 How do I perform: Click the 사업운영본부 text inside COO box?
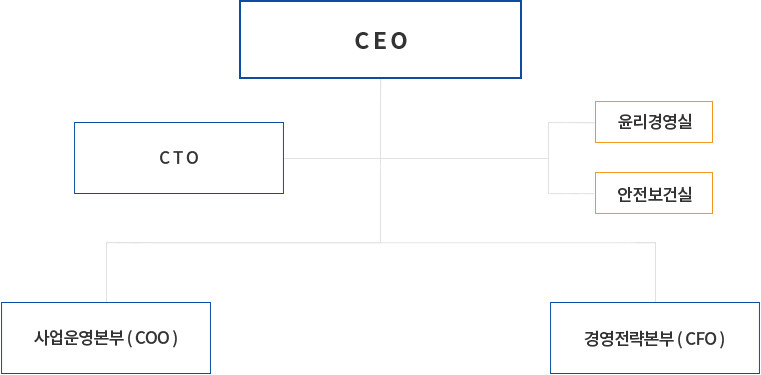point(79,338)
